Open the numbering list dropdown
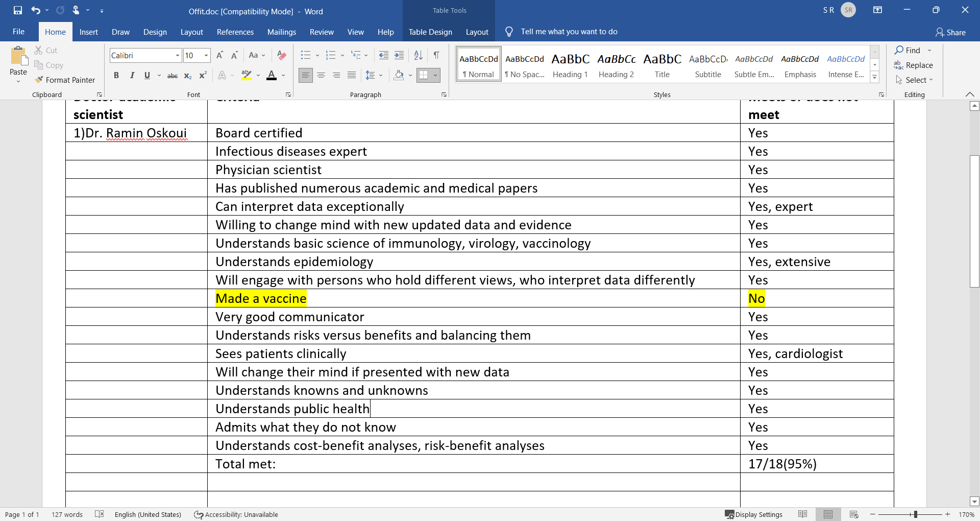 point(342,55)
